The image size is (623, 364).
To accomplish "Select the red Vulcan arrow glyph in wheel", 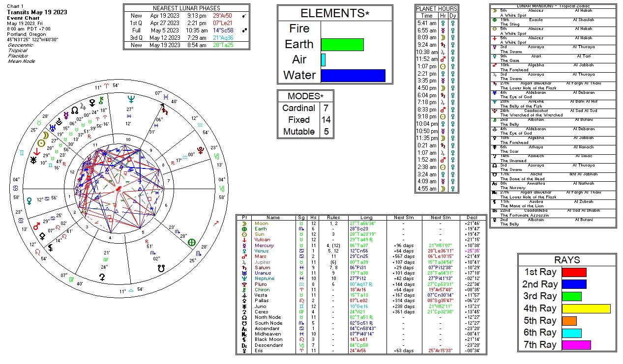I will (x=37, y=152).
